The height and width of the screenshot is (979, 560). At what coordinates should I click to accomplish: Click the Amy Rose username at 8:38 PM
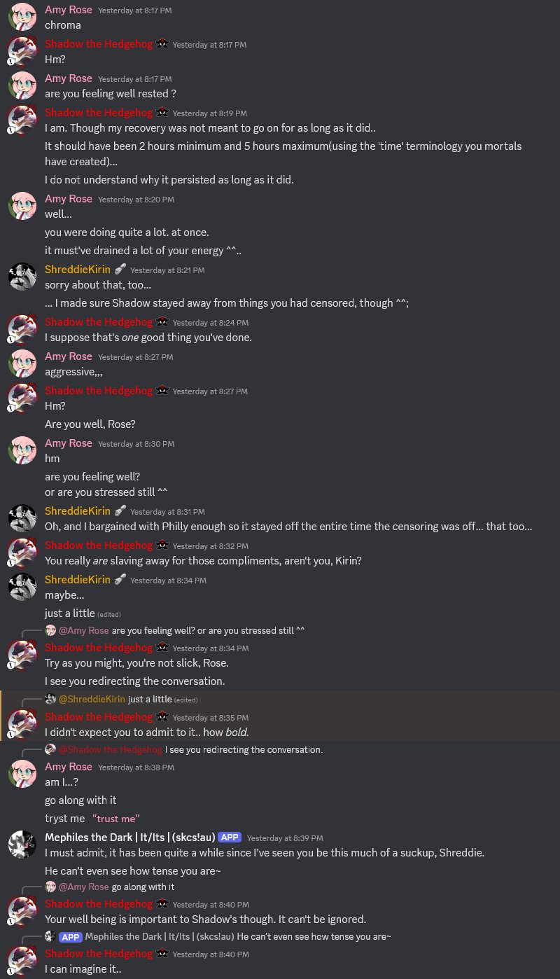(x=69, y=767)
